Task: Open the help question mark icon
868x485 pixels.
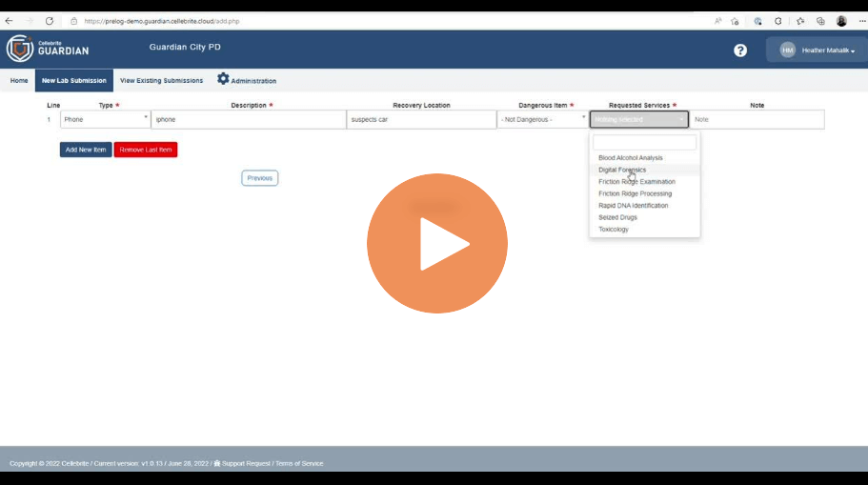Action: tap(740, 51)
